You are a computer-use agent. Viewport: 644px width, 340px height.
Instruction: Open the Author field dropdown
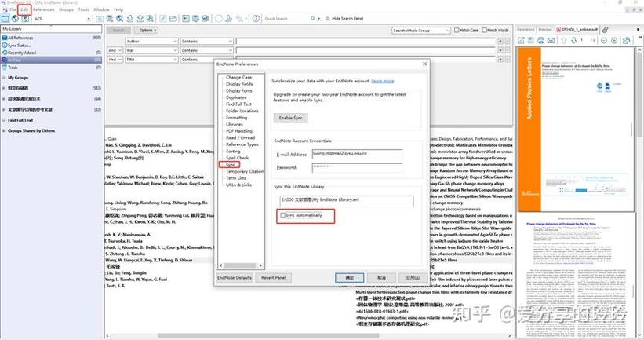pyautogui.click(x=151, y=41)
